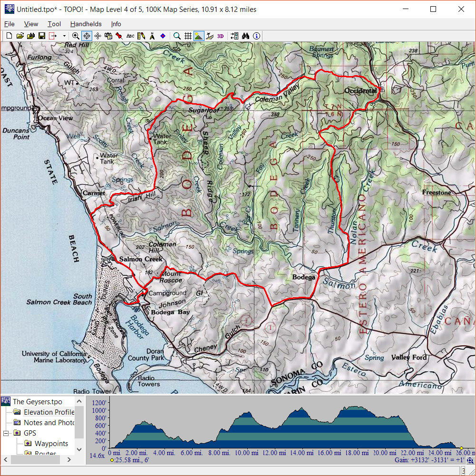Select the red pushpin waypoint tool
This screenshot has height=476, width=476.
pos(119,36)
